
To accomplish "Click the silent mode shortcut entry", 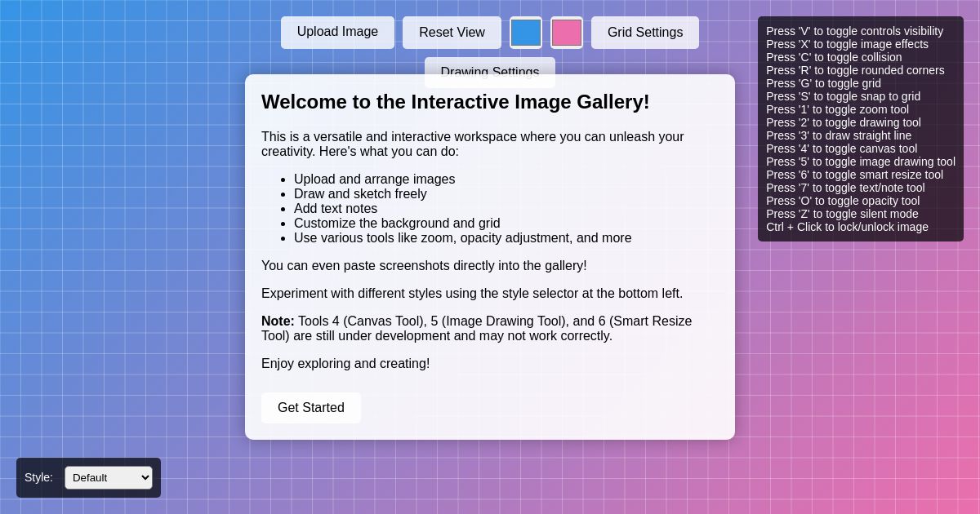I will pos(842,214).
